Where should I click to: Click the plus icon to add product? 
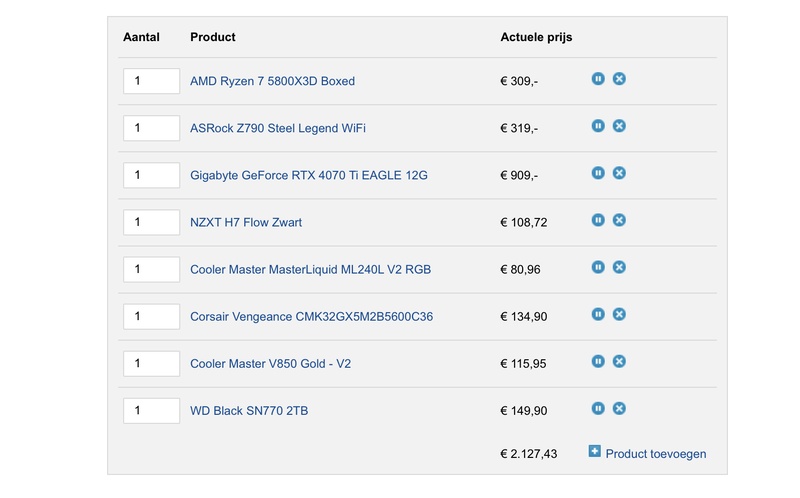(595, 452)
